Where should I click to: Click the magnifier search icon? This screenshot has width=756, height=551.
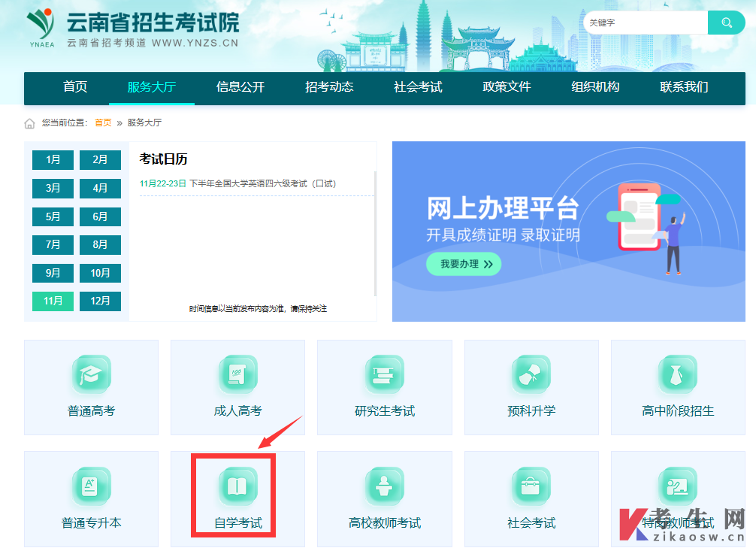click(725, 23)
